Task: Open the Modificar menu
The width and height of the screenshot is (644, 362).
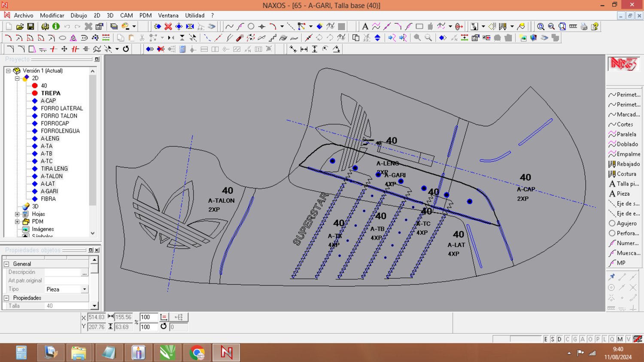Action: [52, 15]
